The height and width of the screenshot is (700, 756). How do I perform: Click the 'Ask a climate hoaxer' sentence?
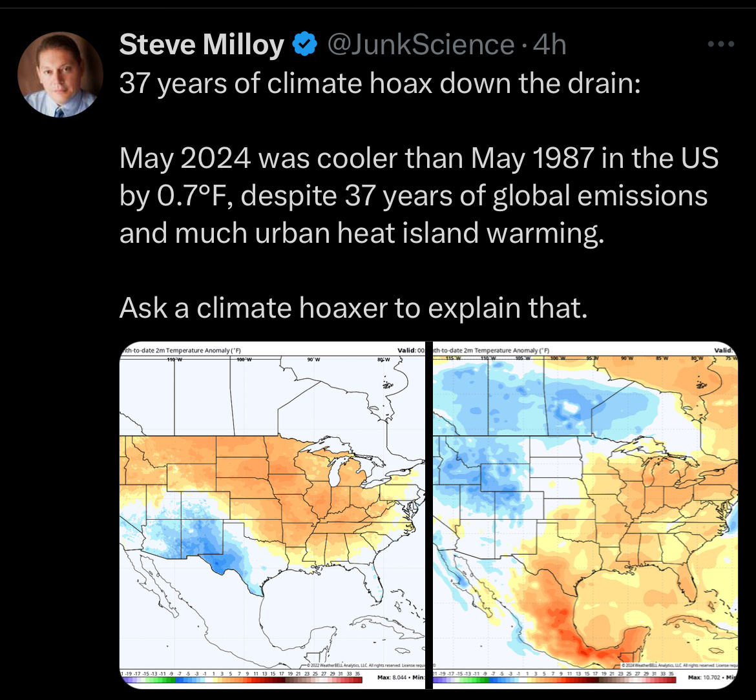click(353, 307)
